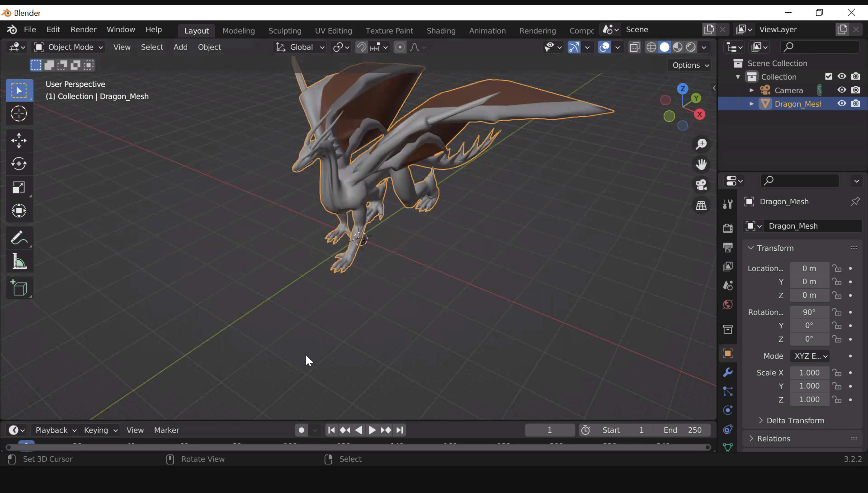Screen dimensions: 868x493
Task: Choose the Scale tool
Action: pyautogui.click(x=19, y=187)
